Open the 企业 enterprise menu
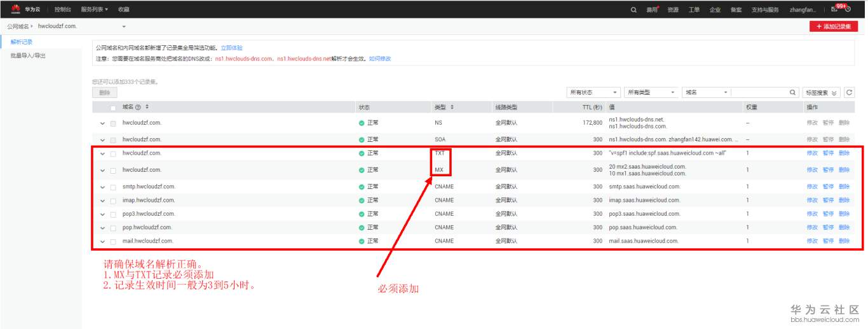The height and width of the screenshot is (329, 868). click(715, 10)
